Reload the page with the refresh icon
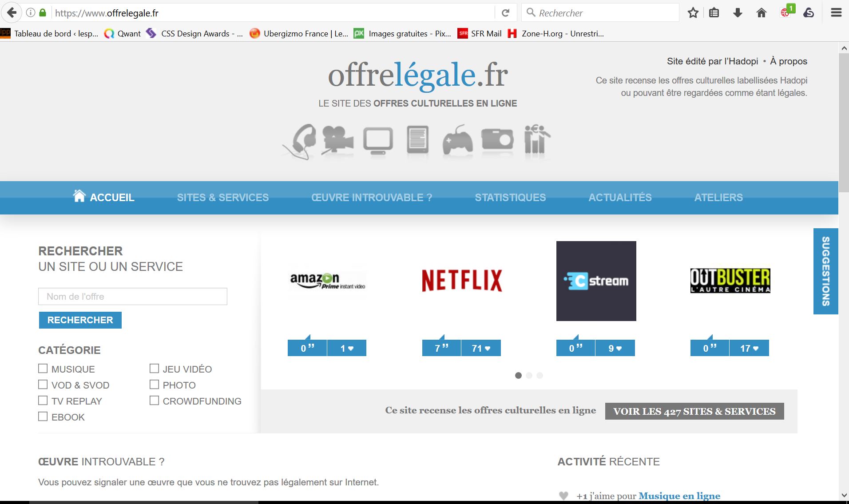 (505, 13)
